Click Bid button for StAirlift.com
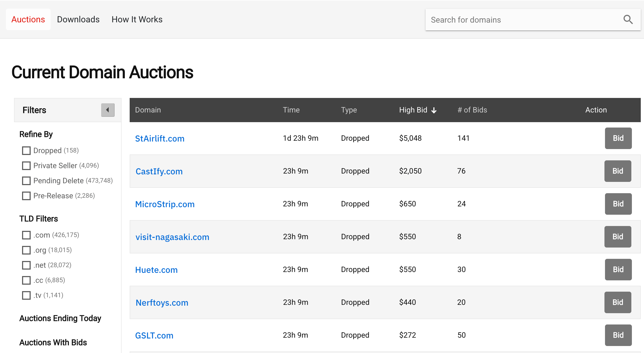The image size is (644, 353). 618,138
